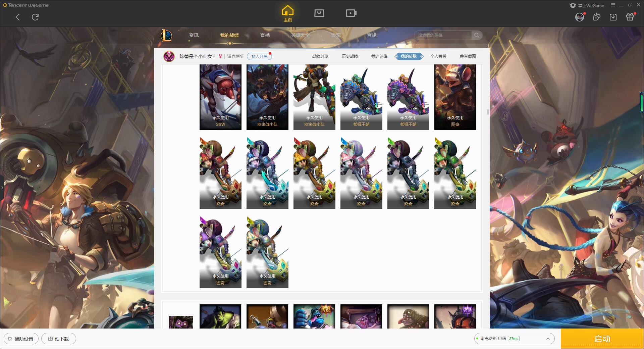The width and height of the screenshot is (644, 349).
Task: Open the dark splash 欧米伽小队 skin card
Action: point(267,97)
